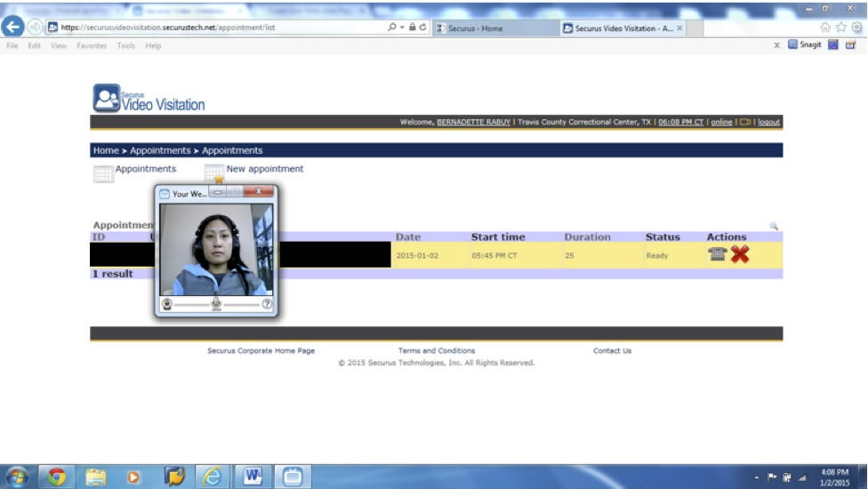
Task: Click the webcam icon in preview window
Action: (167, 304)
